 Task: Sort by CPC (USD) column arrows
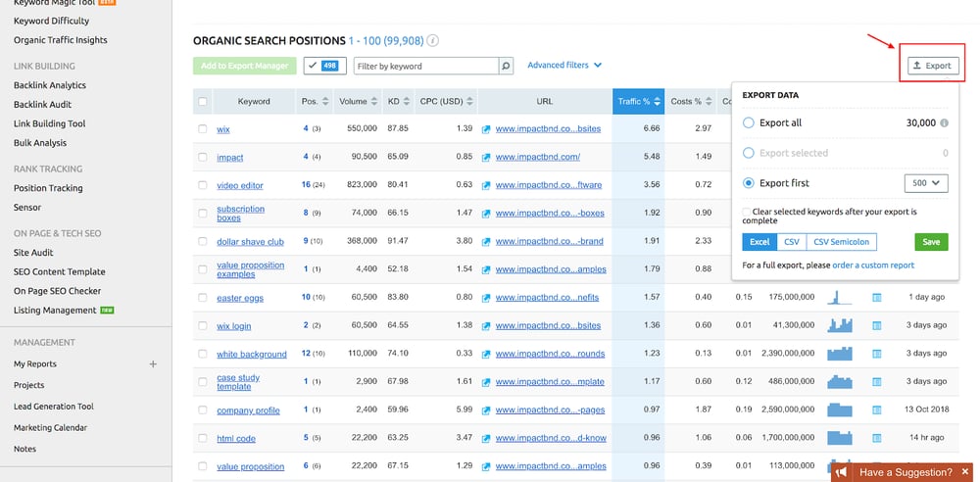point(470,101)
